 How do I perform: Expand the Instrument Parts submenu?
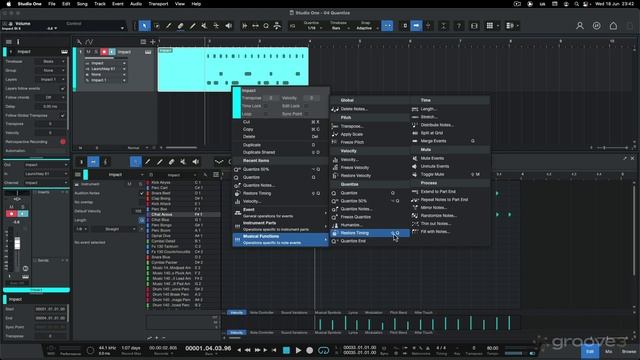(281, 226)
